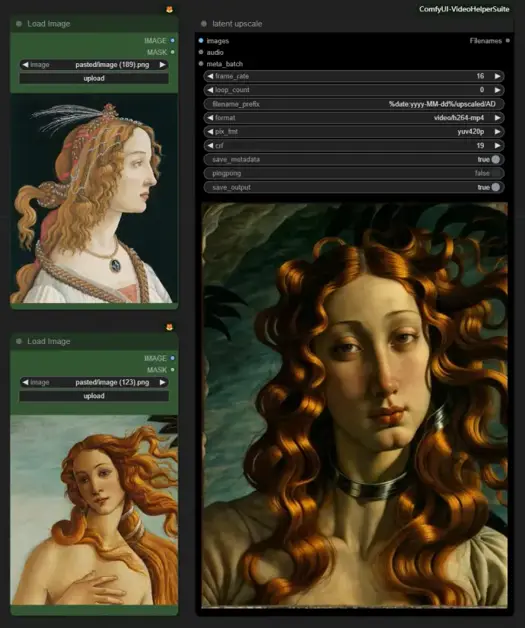Click the images input socket on latent upscale
Image resolution: width=525 pixels, height=628 pixels.
pos(201,40)
